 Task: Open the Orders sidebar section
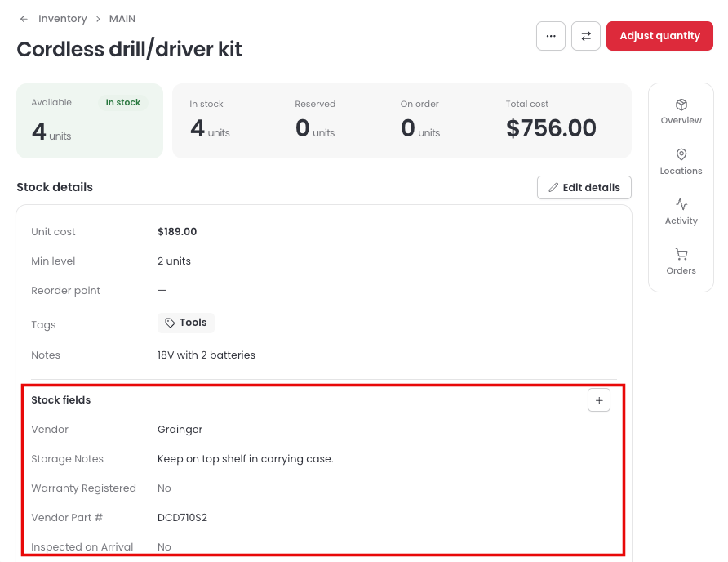pyautogui.click(x=681, y=261)
